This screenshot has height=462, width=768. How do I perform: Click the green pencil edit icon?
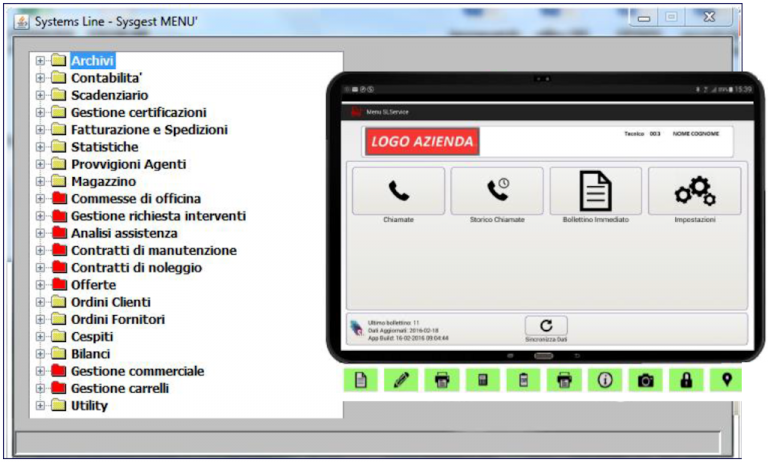(401, 380)
